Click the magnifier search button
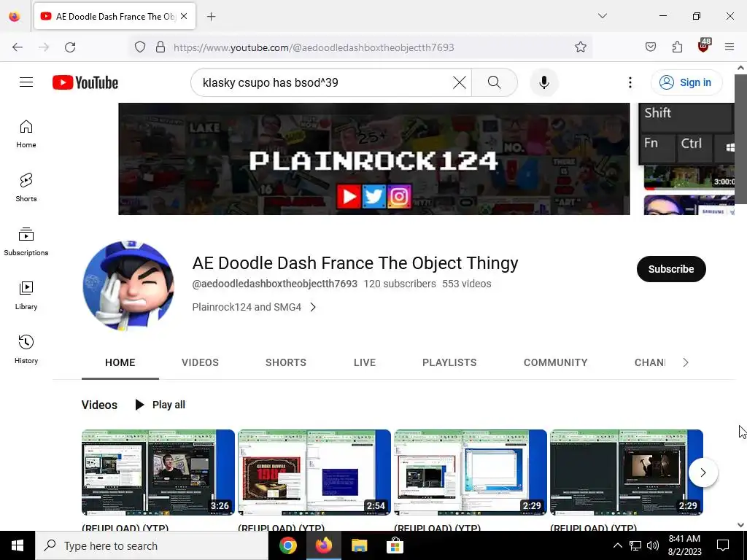The image size is (747, 560). click(x=494, y=82)
